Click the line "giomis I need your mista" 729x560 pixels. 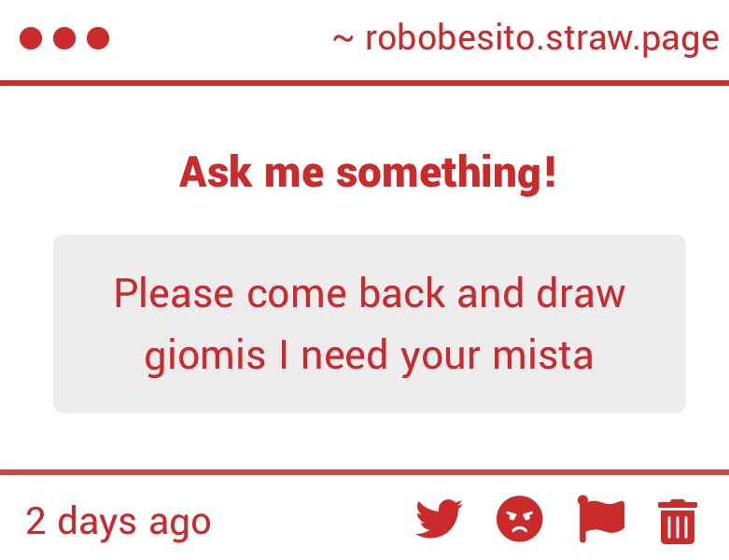click(x=369, y=356)
